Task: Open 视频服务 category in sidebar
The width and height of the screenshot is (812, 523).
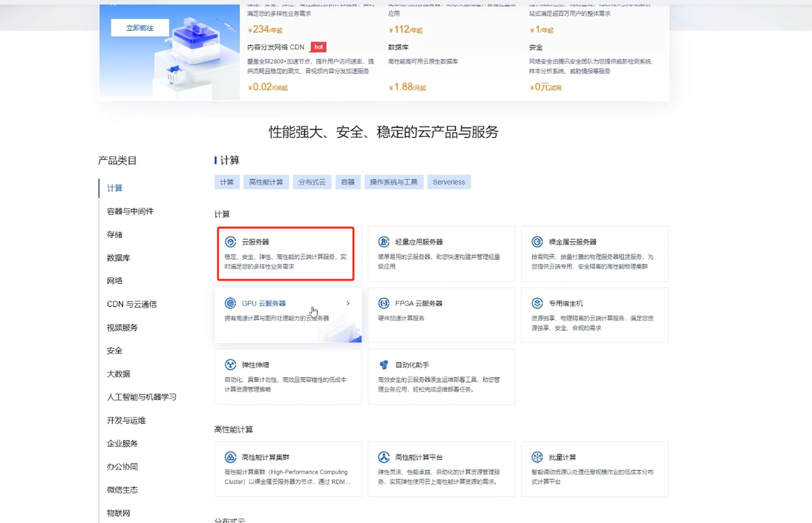Action: pyautogui.click(x=123, y=328)
